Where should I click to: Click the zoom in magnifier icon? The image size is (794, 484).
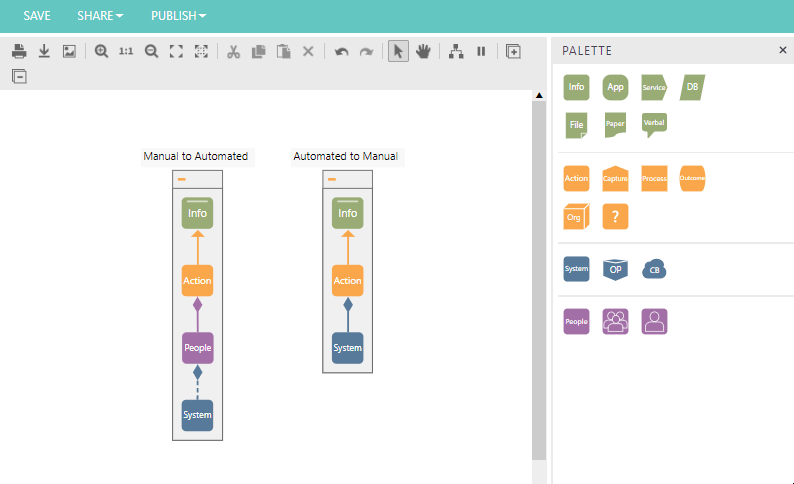[x=101, y=51]
